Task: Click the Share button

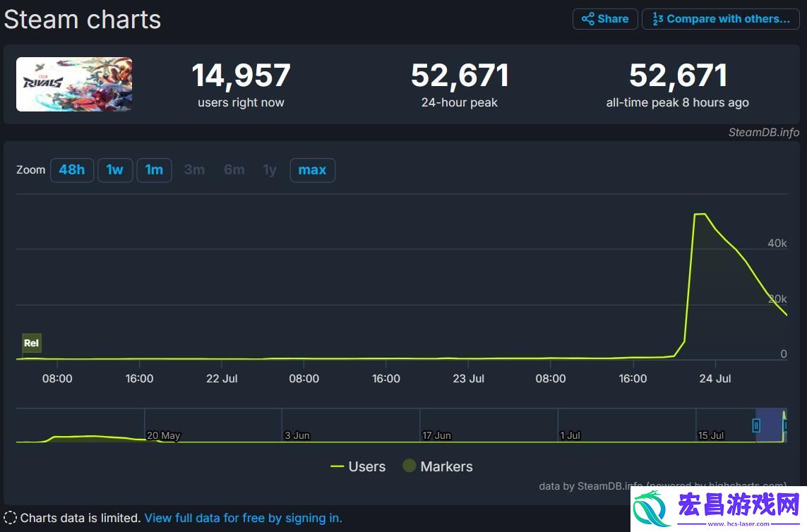Action: pyautogui.click(x=605, y=19)
